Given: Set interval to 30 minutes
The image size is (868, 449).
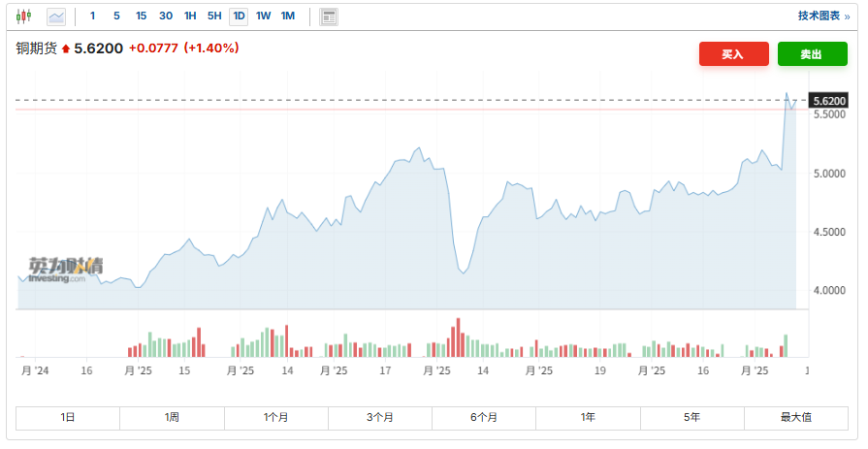Looking at the screenshot, I should pos(166,16).
